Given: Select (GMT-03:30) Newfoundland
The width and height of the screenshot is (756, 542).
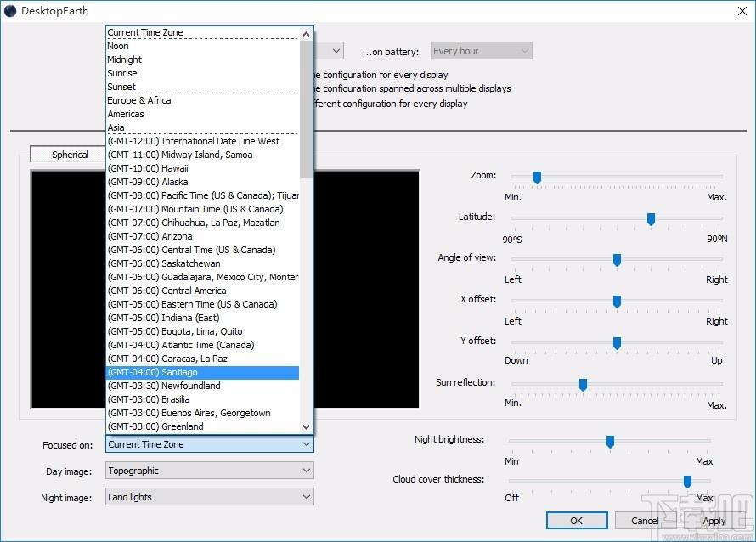Looking at the screenshot, I should click(x=202, y=386).
